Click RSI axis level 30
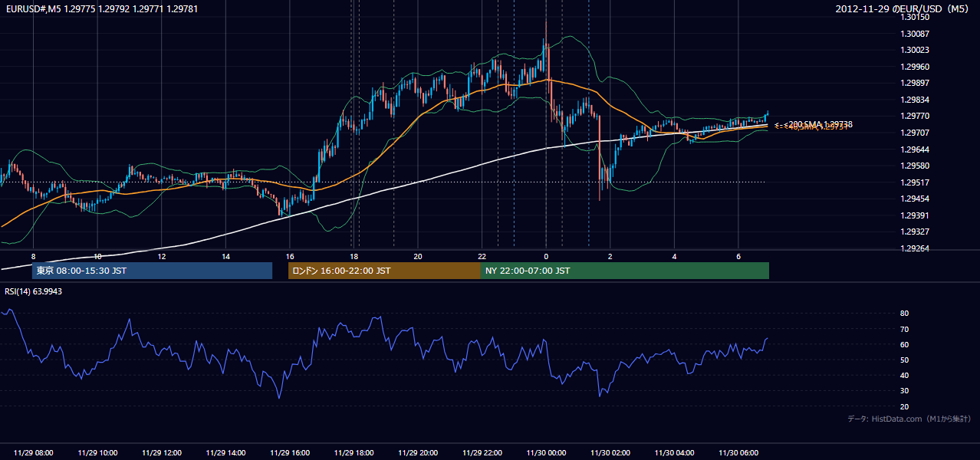980x460 pixels. [x=904, y=391]
